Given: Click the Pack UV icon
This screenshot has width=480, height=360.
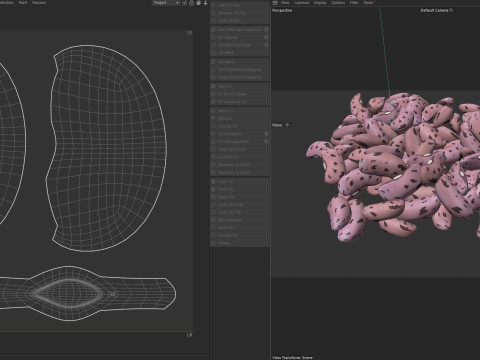Looking at the screenshot, I should click(213, 86).
